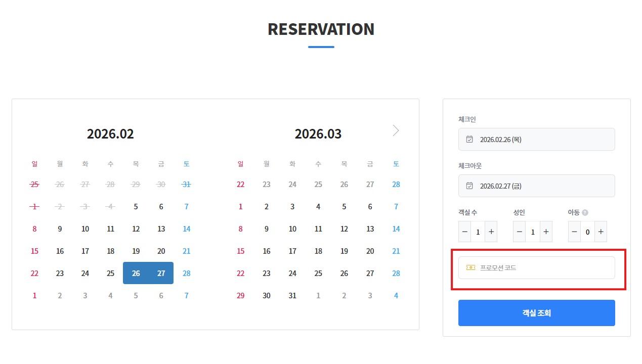Open the check-out date field
642x364 pixels.
coord(536,186)
